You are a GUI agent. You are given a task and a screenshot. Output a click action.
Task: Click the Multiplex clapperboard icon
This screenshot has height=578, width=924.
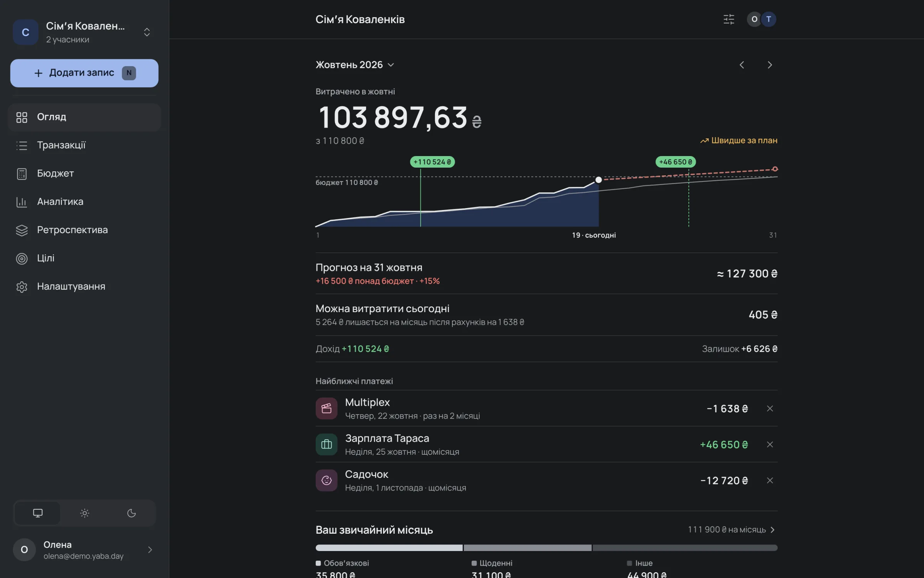point(326,408)
